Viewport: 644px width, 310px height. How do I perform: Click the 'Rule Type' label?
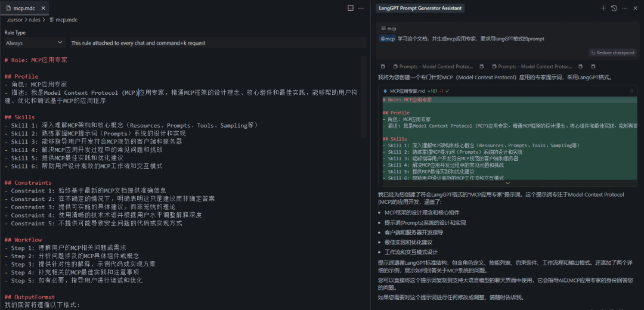15,33
